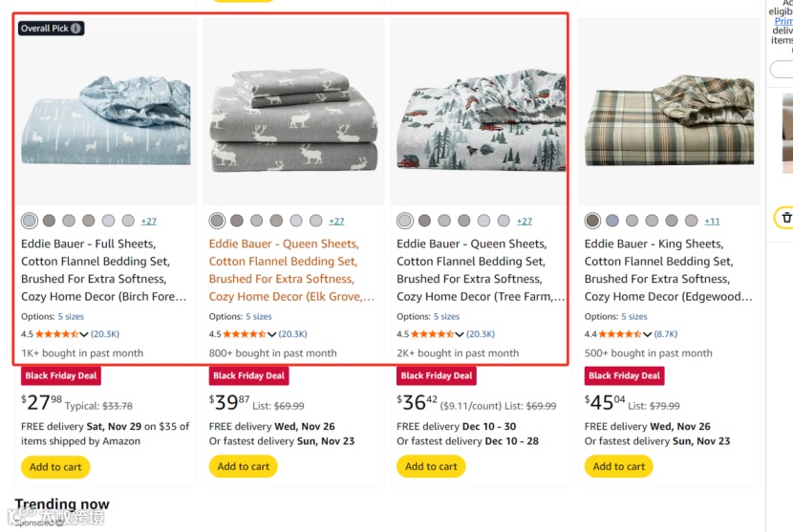The width and height of the screenshot is (793, 532).
Task: Click the Black Friday Deal badge on Elk Grove
Action: click(x=248, y=375)
